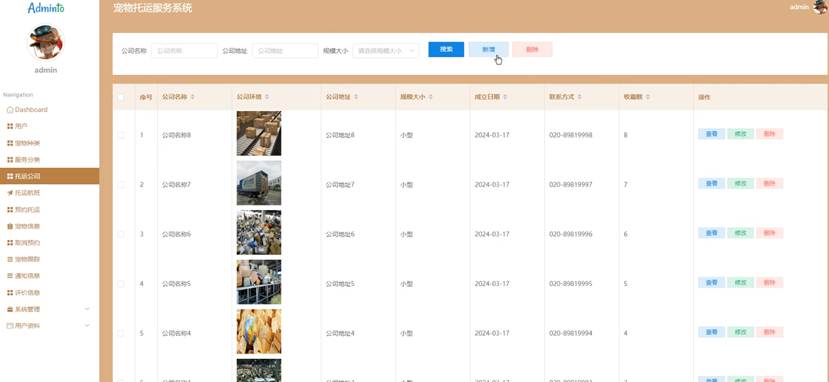This screenshot has width=829, height=382.
Task: Click the list icon beside 宠物跟踪
Action: (10, 259)
